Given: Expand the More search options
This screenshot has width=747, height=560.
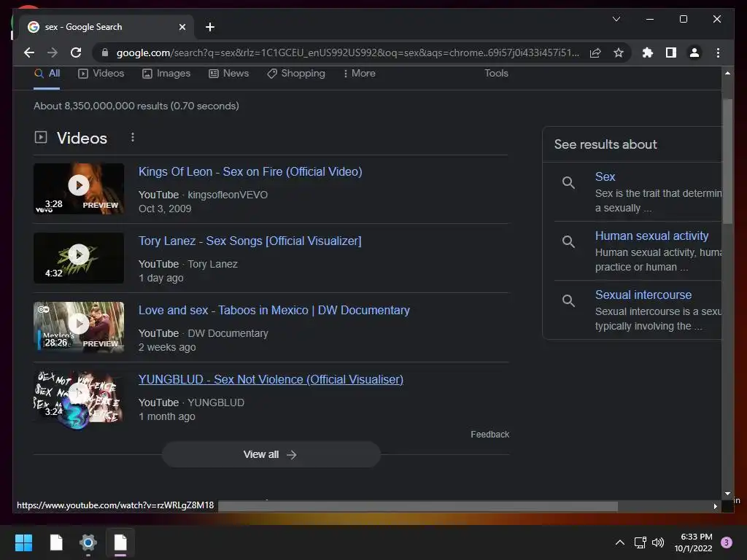Looking at the screenshot, I should click(x=359, y=74).
